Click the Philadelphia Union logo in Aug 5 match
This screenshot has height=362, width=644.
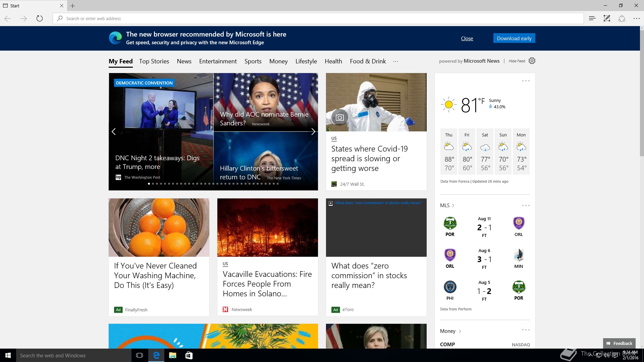pyautogui.click(x=450, y=287)
